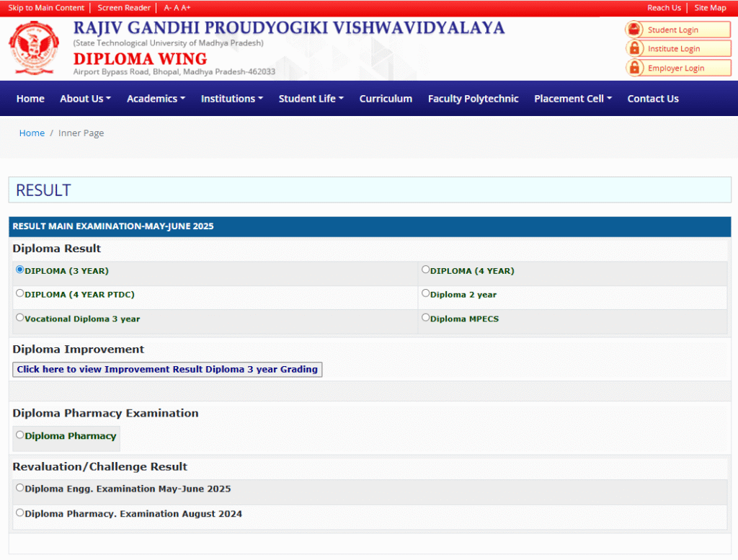Pick the Diploma Pharmacy radio option
The image size is (738, 560).
point(19,435)
